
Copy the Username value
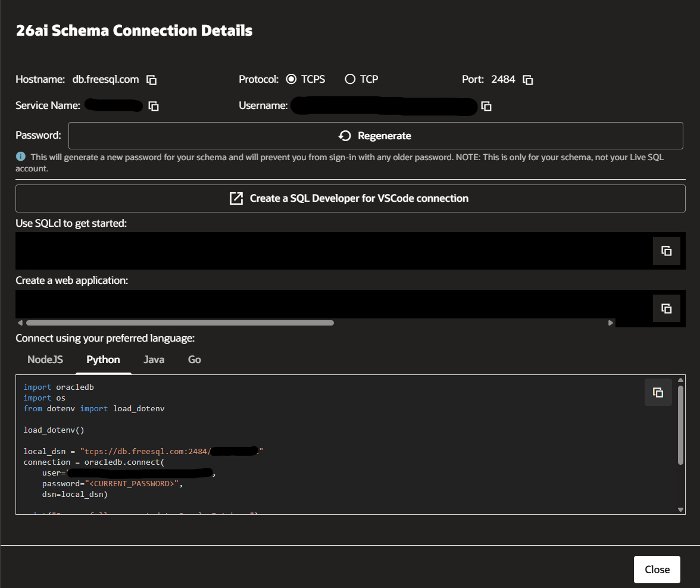[486, 107]
